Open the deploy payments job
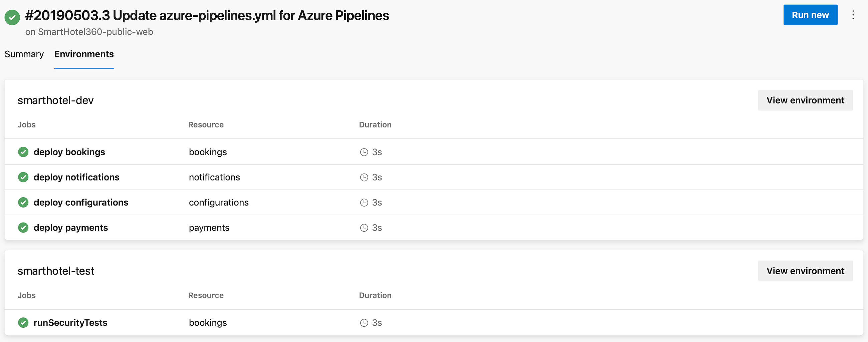The width and height of the screenshot is (868, 342). click(x=71, y=228)
